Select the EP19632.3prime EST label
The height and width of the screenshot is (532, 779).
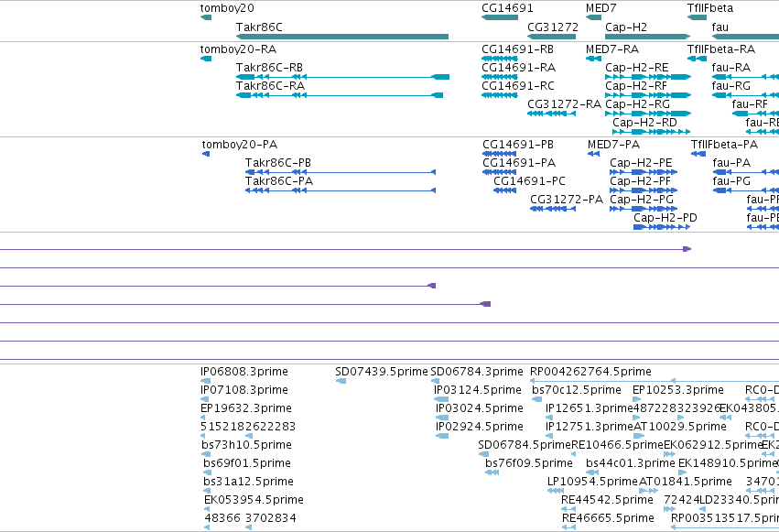tap(246, 408)
